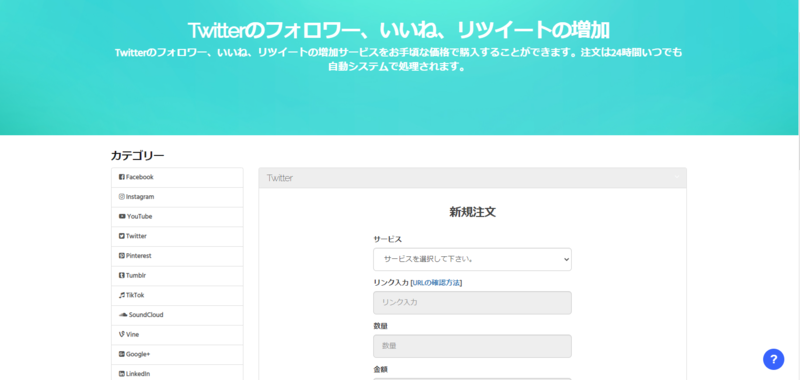Go to the Pinterest category
The width and height of the screenshot is (800, 380).
(177, 256)
